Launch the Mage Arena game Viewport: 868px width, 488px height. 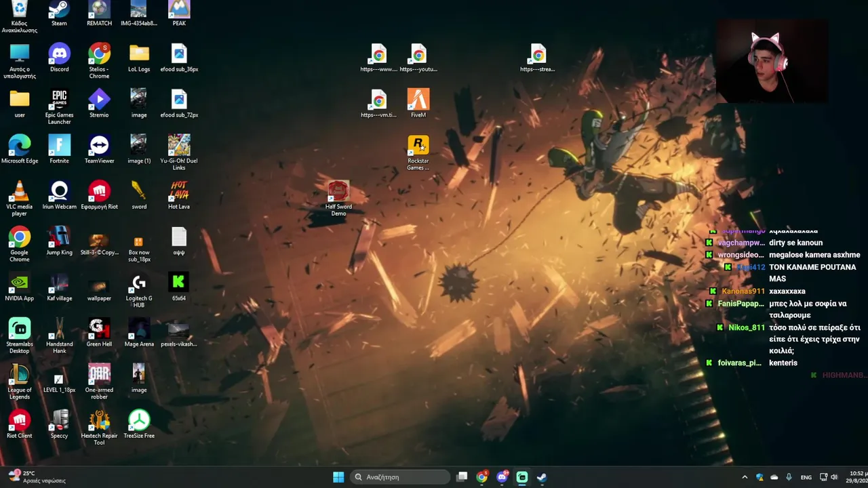click(139, 332)
